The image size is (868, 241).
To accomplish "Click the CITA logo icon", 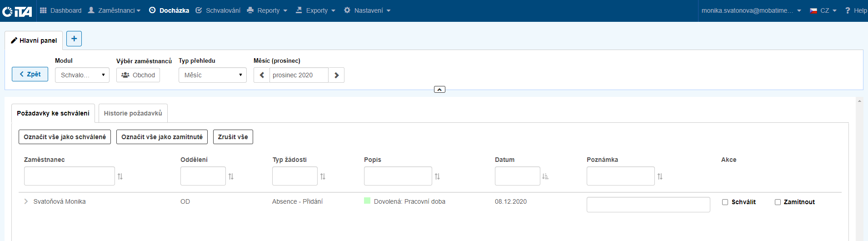I will pyautogui.click(x=17, y=11).
